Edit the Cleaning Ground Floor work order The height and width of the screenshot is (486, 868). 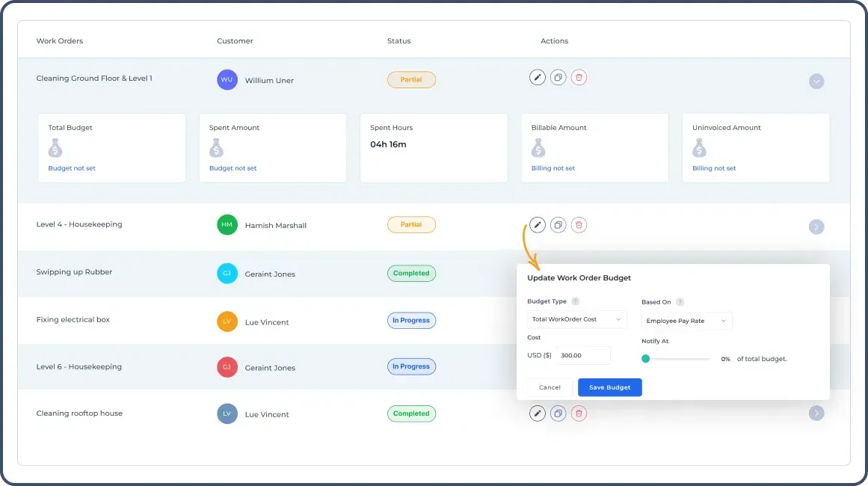coord(537,77)
